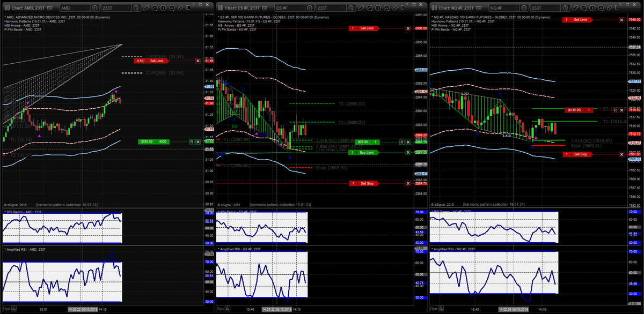Open time template clock icon in NQ chart

click(x=565, y=8)
